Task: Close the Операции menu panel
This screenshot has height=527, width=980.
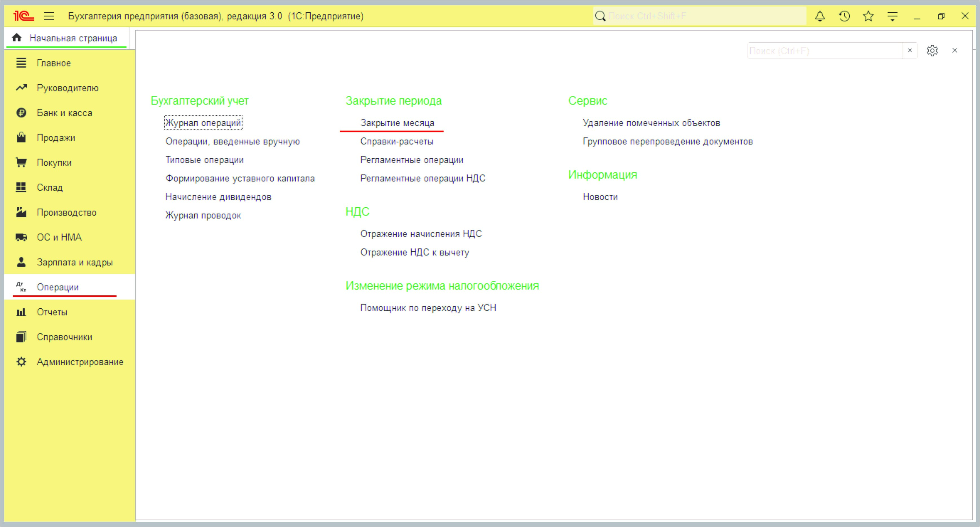Action: pyautogui.click(x=955, y=50)
